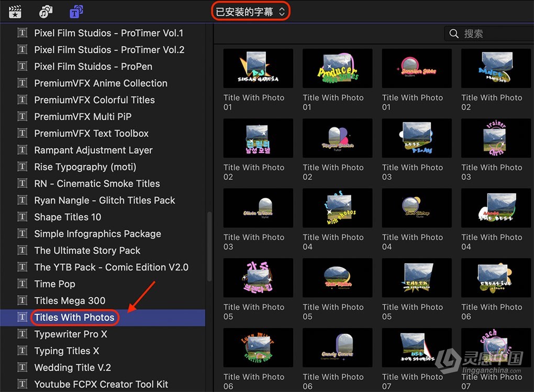Select the Titles and Generators sidebar icon

coord(76,12)
